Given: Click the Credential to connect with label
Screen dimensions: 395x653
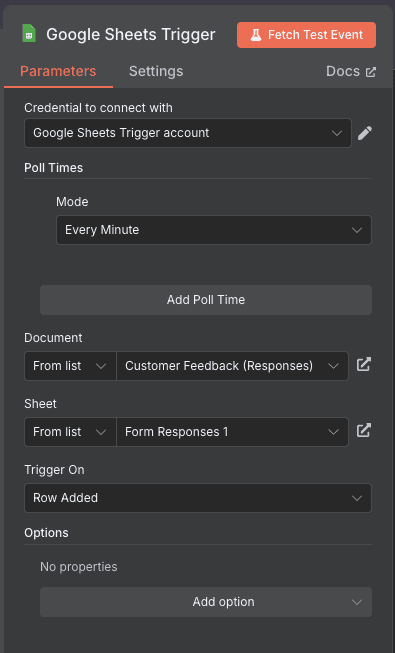Looking at the screenshot, I should click(x=98, y=108).
